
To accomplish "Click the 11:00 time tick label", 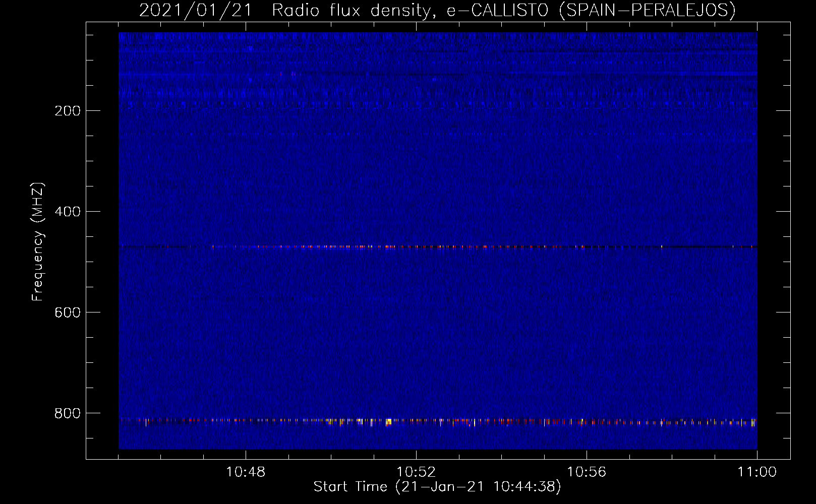I will (757, 472).
